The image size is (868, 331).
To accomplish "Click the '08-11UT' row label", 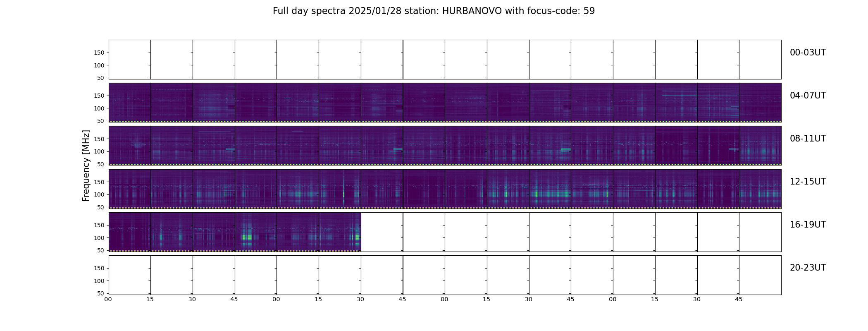I will coord(808,139).
